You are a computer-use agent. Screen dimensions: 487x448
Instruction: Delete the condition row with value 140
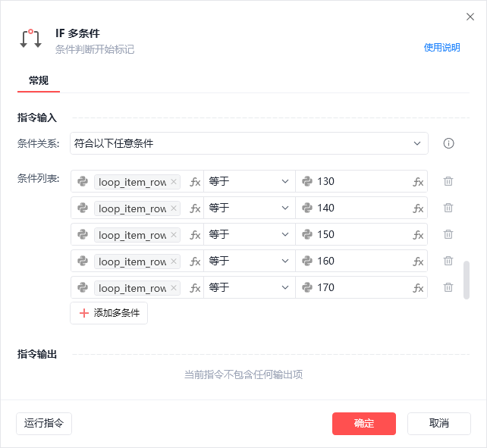click(x=448, y=208)
